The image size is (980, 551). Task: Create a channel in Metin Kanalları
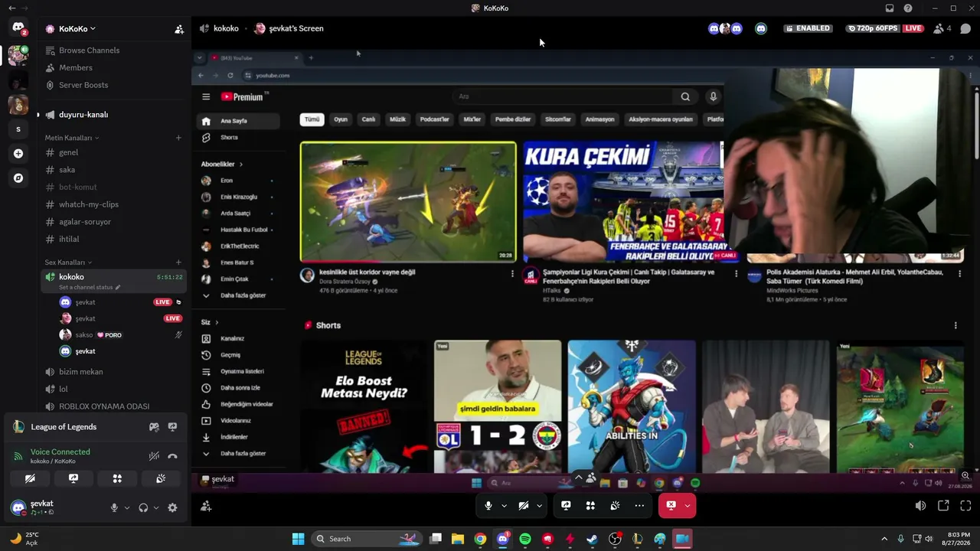(178, 138)
